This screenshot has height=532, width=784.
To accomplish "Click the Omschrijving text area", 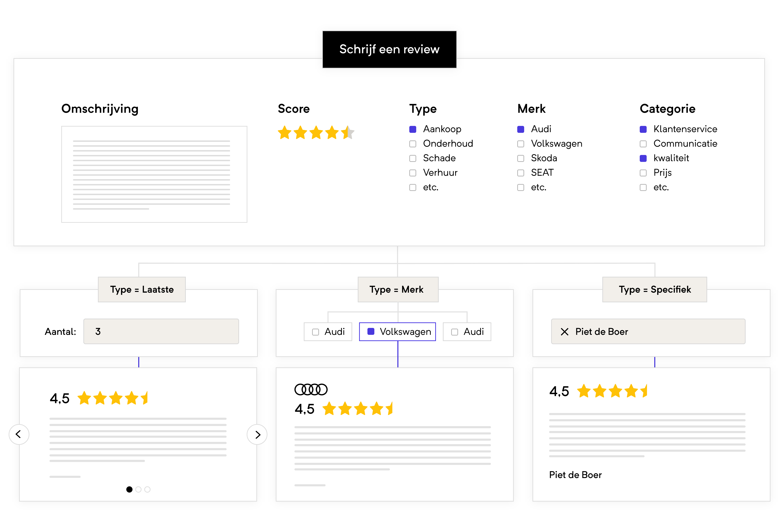I will point(154,174).
